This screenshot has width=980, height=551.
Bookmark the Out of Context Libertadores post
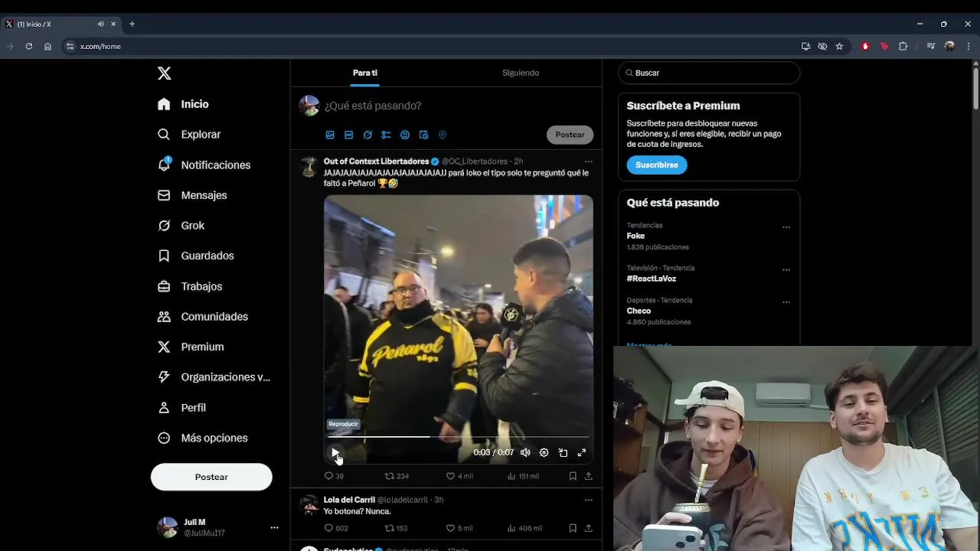[x=573, y=476]
